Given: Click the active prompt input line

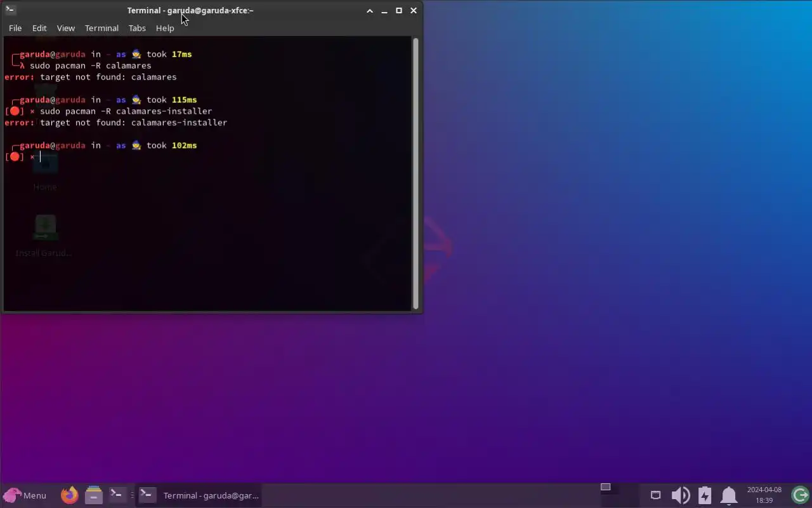Looking at the screenshot, I should pos(208,157).
